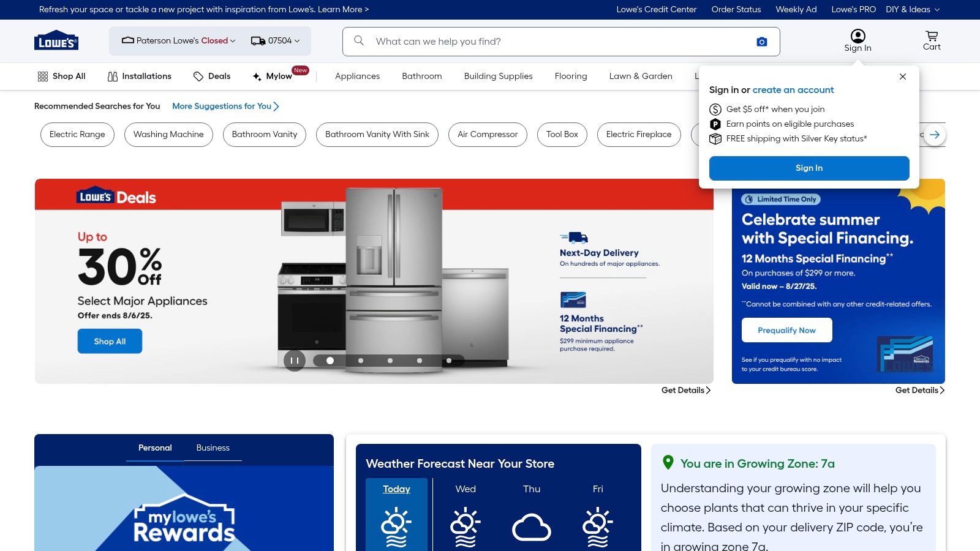
Task: Click create an account link
Action: coord(793,90)
